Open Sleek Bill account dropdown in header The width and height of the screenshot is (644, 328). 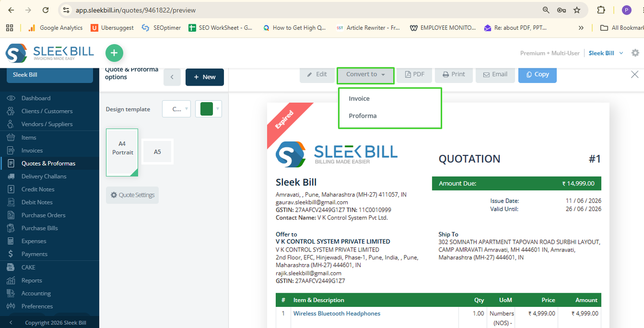click(x=606, y=53)
